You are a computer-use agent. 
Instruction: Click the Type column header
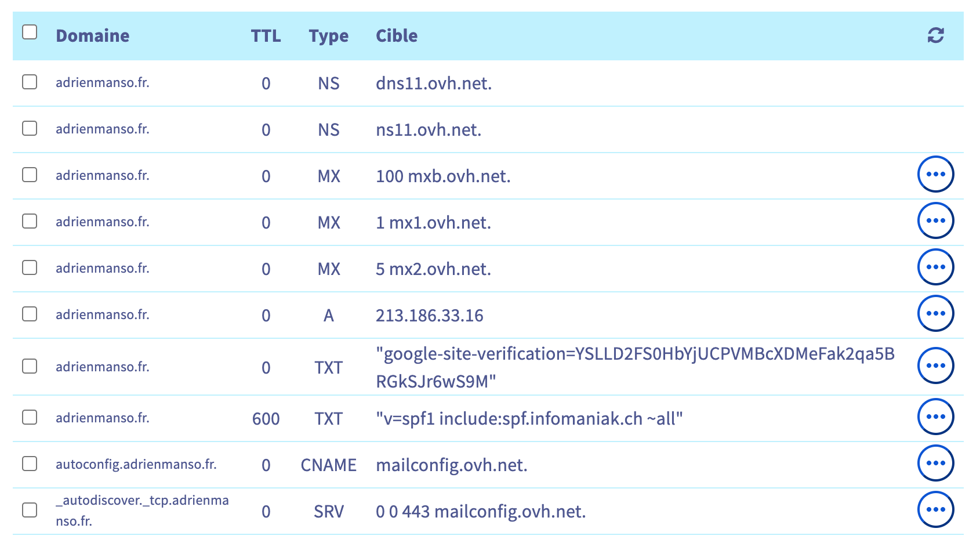coord(328,36)
